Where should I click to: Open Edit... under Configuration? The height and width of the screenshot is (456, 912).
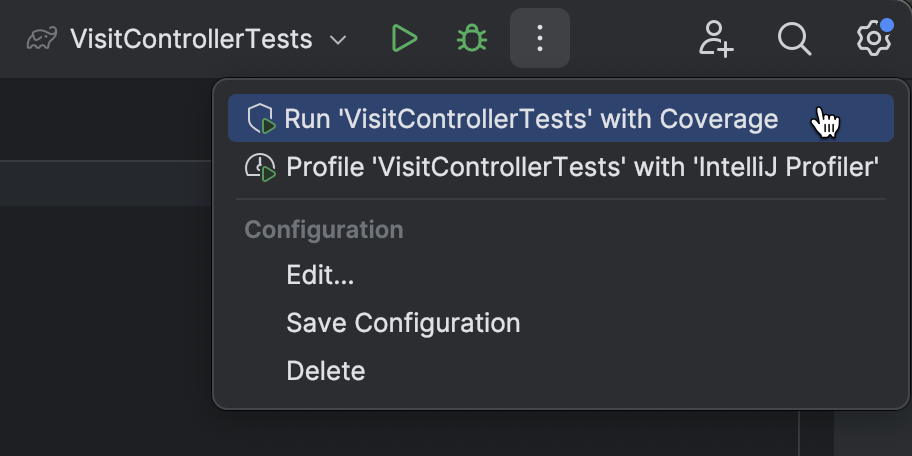pos(320,275)
